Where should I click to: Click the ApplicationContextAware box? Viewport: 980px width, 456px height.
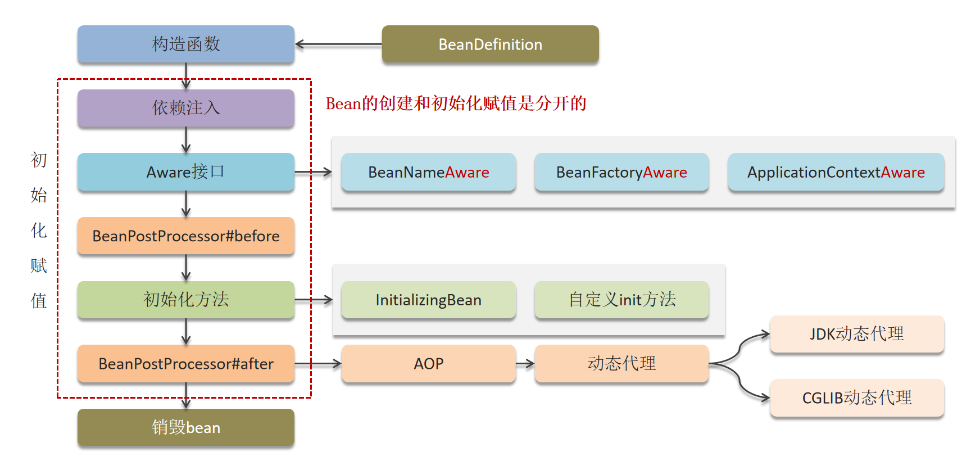click(x=836, y=172)
